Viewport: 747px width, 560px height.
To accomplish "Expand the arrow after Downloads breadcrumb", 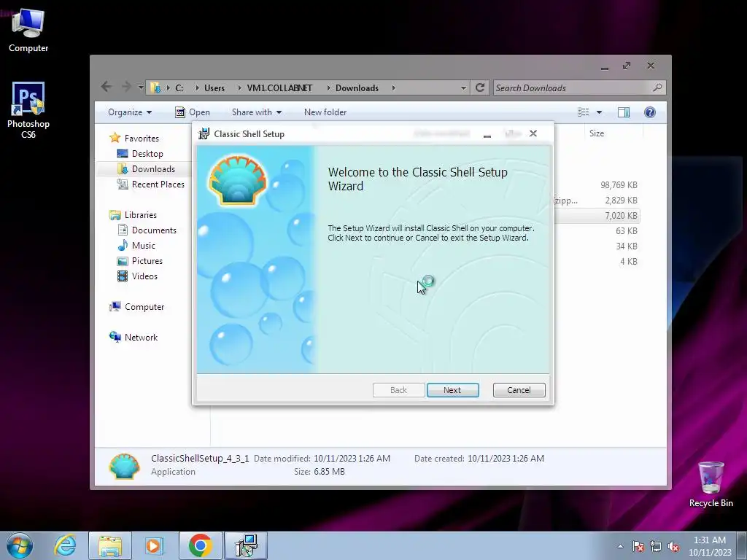I will tap(393, 88).
